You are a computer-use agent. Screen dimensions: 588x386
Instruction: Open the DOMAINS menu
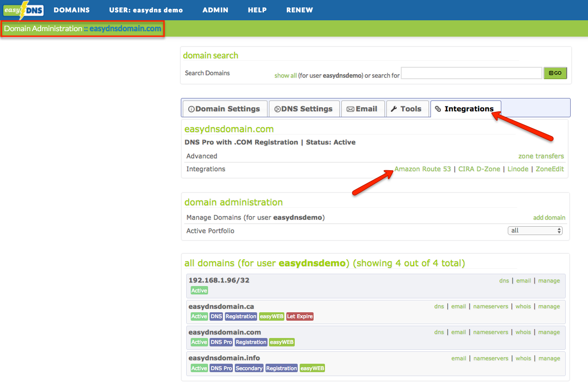pyautogui.click(x=71, y=10)
